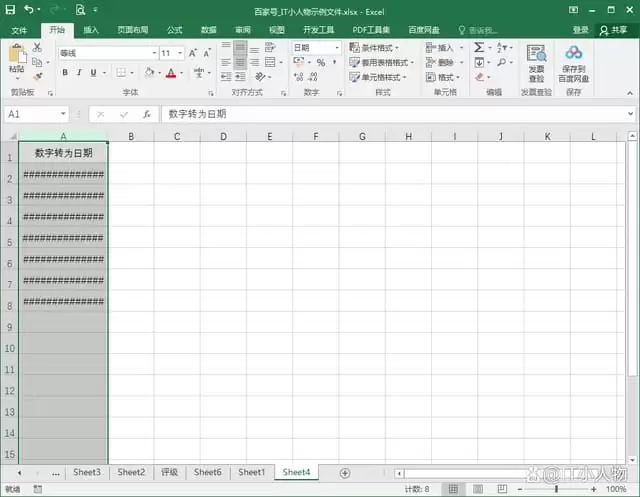
Task: Click the formula bar input field
Action: [394, 114]
